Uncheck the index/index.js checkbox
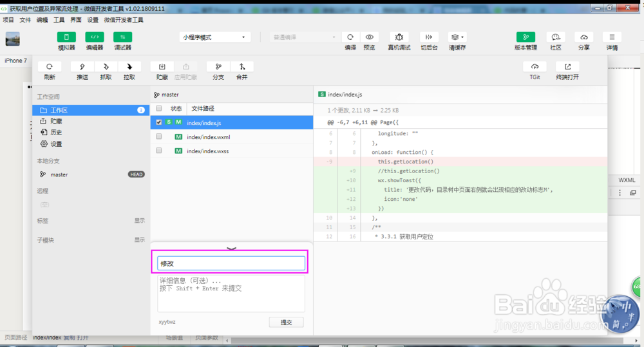The height and width of the screenshot is (347, 644). click(x=159, y=122)
